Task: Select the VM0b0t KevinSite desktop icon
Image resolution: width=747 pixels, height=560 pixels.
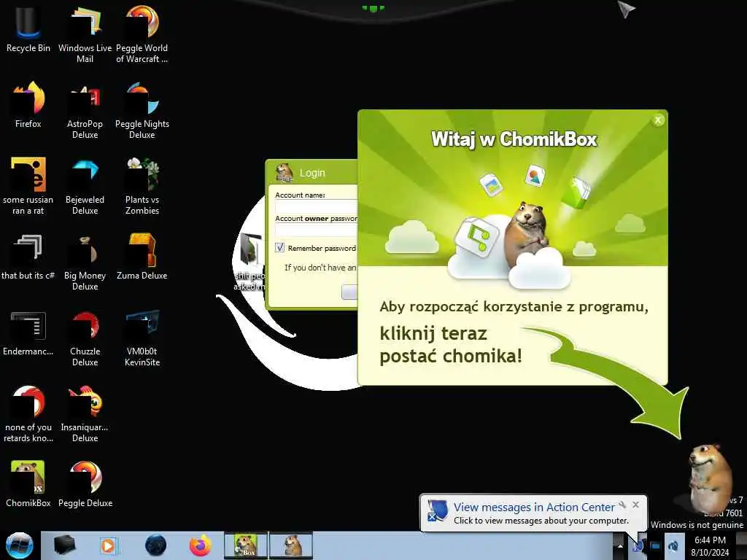Action: pyautogui.click(x=142, y=338)
